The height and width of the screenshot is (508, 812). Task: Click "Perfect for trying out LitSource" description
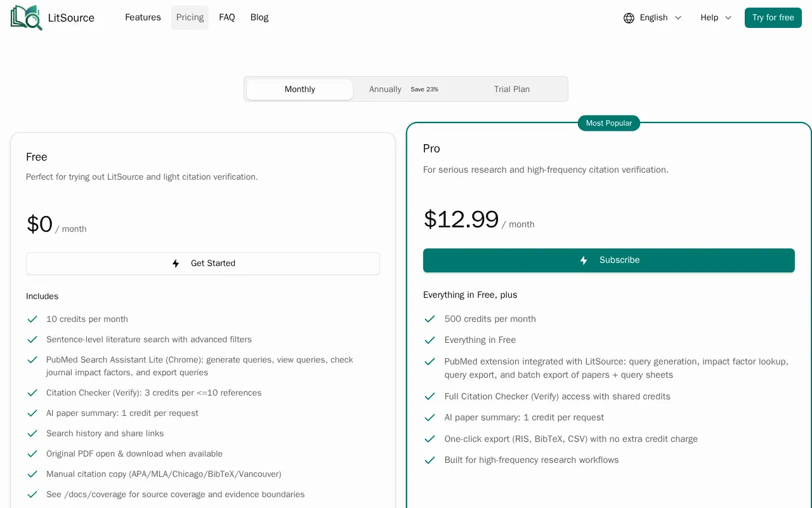(142, 177)
